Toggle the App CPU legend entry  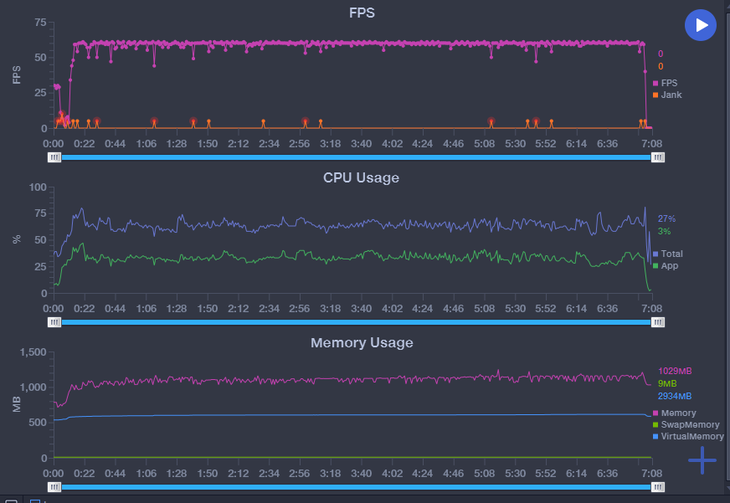[x=669, y=266]
